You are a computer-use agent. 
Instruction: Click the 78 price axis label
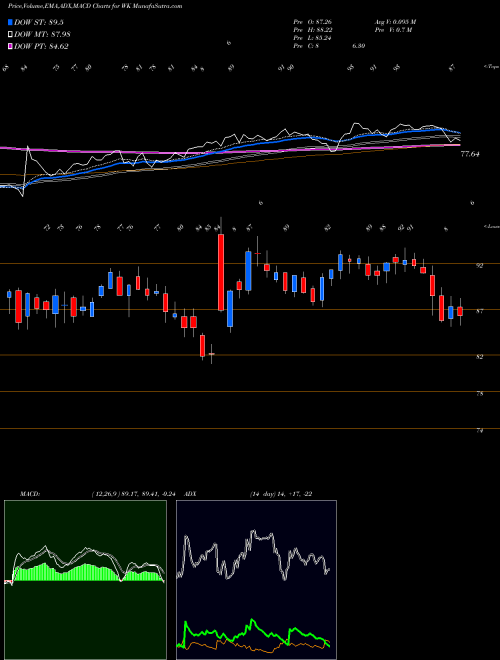(x=479, y=394)
